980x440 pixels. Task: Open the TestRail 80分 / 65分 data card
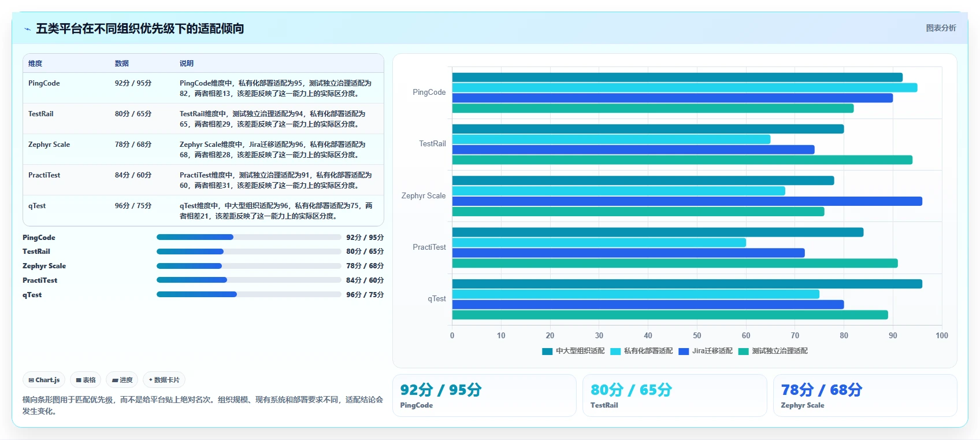674,395
